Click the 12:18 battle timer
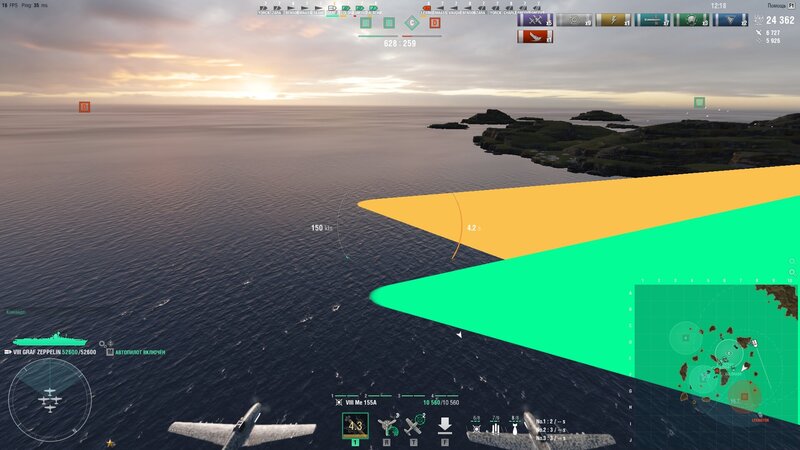800x450 pixels. [718, 6]
